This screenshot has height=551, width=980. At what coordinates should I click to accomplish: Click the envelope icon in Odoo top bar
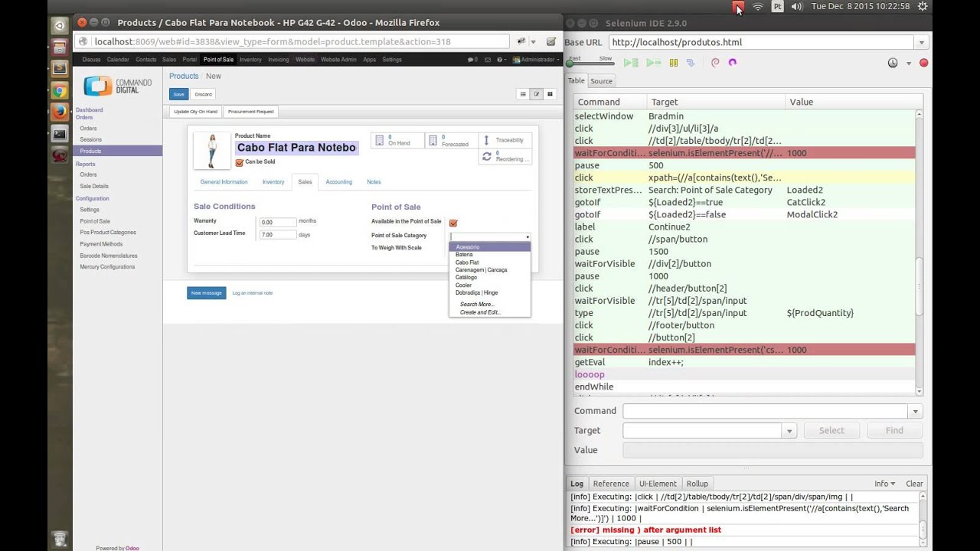click(487, 60)
